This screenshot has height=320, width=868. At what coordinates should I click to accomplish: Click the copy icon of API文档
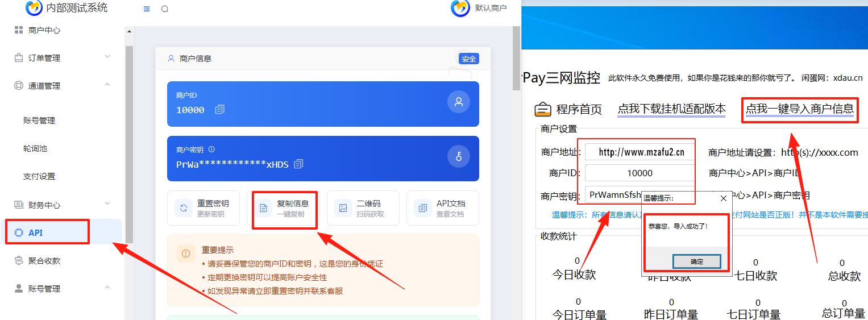(423, 208)
